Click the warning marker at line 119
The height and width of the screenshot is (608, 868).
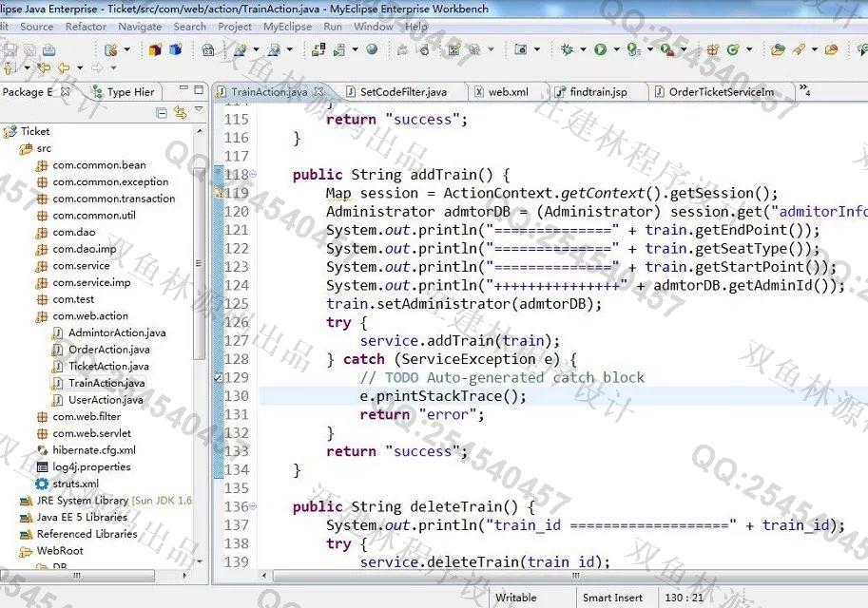click(x=218, y=193)
